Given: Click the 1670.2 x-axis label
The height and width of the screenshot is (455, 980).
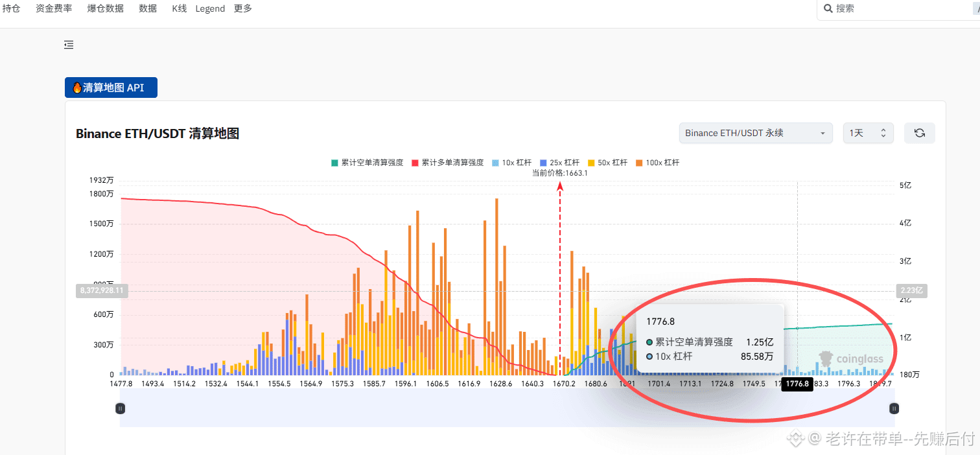Looking at the screenshot, I should pyautogui.click(x=564, y=384).
